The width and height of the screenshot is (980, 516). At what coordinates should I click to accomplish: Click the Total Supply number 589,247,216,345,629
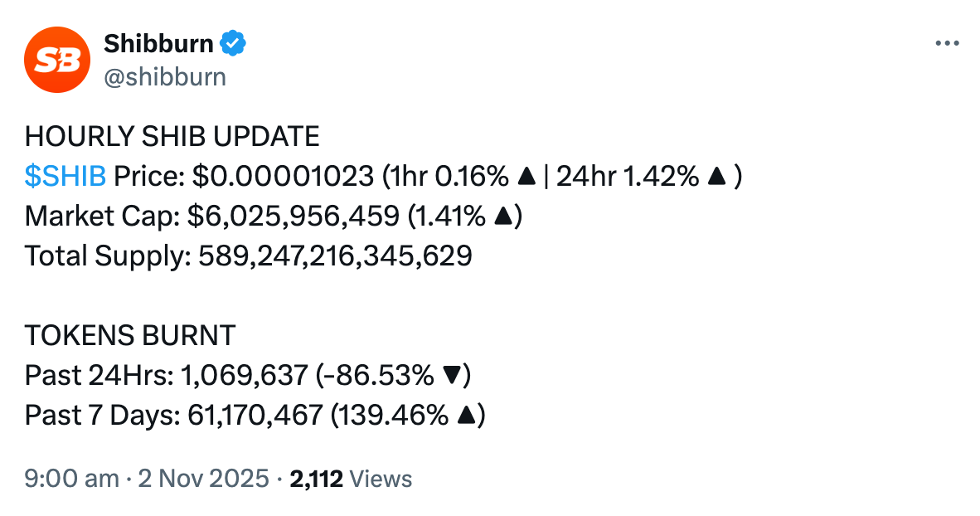(x=335, y=256)
